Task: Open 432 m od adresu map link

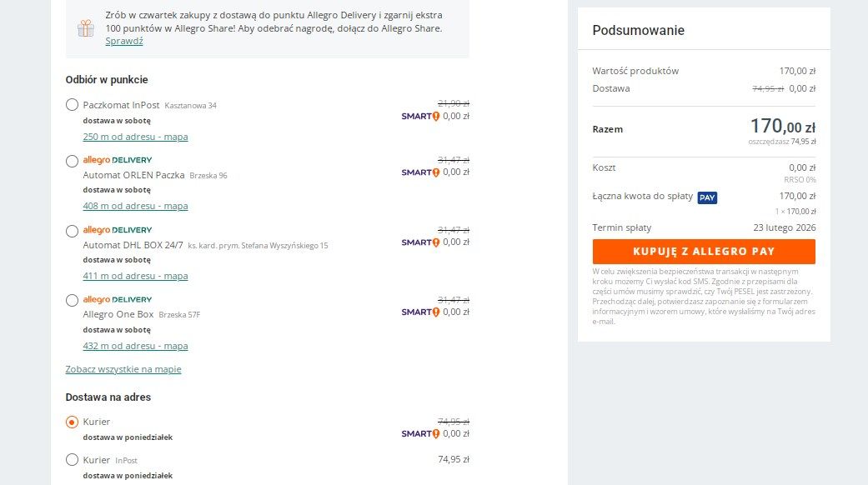Action: pos(136,346)
